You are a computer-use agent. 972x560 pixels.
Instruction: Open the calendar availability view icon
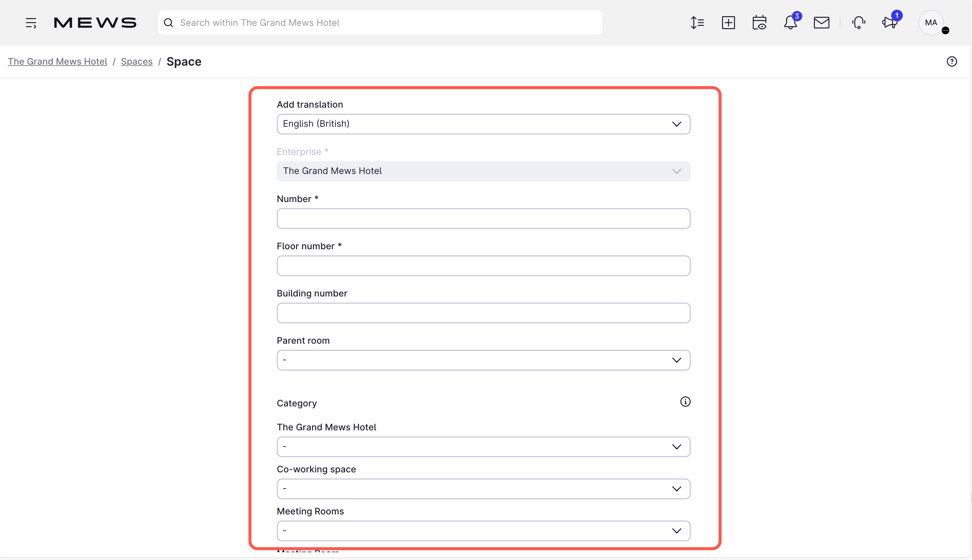760,23
